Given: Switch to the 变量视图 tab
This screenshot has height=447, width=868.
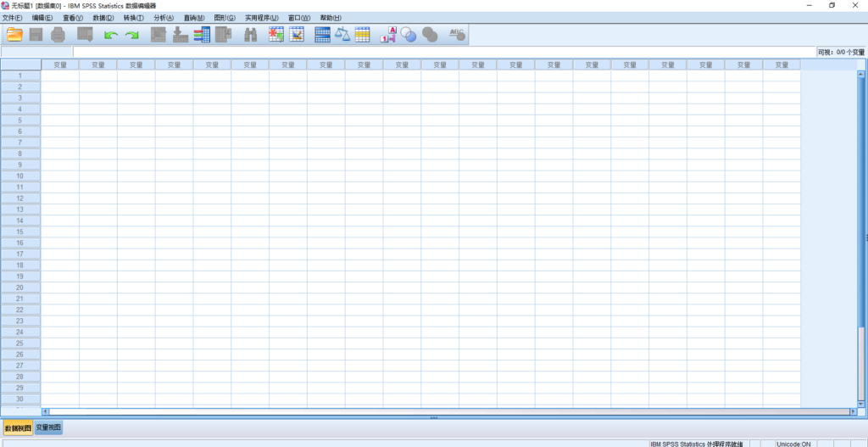Looking at the screenshot, I should tap(48, 427).
